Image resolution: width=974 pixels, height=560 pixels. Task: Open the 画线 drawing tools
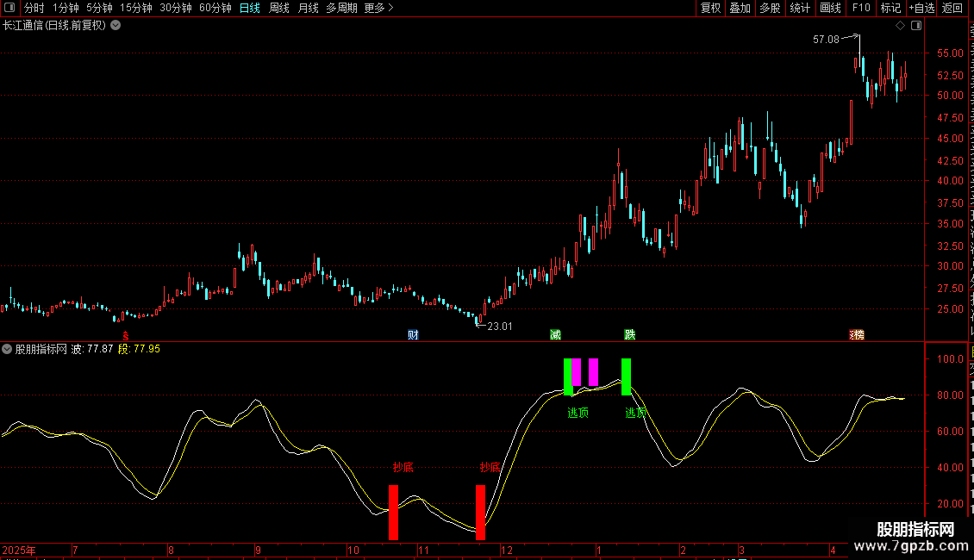[x=831, y=8]
